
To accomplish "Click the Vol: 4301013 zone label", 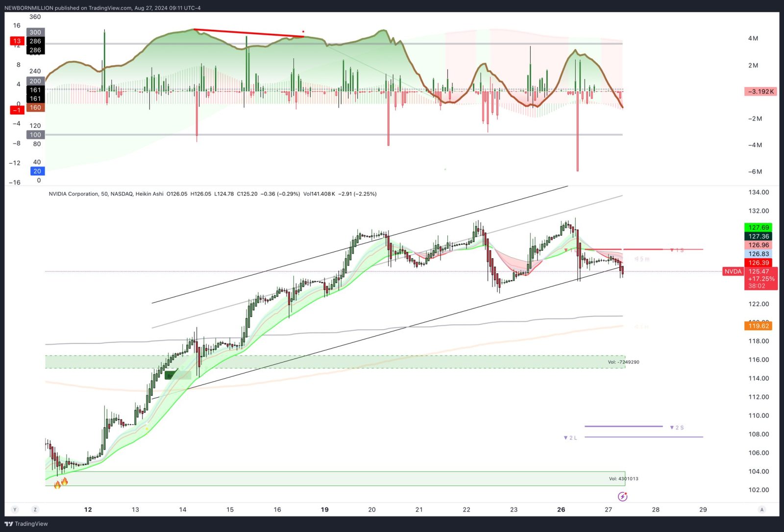I will (623, 479).
